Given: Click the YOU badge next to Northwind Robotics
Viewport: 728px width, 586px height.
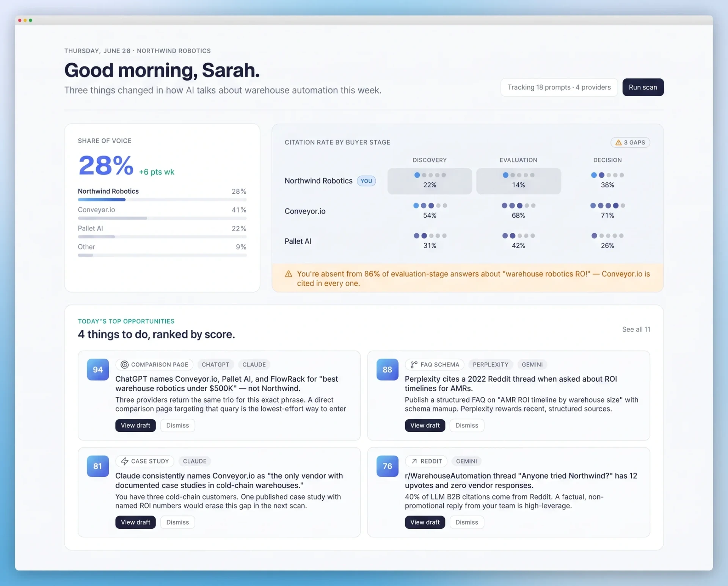Looking at the screenshot, I should coord(366,181).
